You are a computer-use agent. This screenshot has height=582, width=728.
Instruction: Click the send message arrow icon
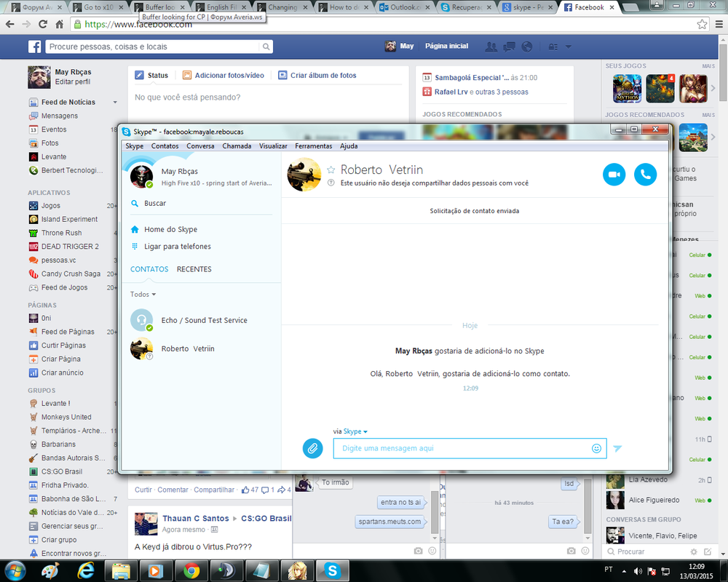pos(617,448)
